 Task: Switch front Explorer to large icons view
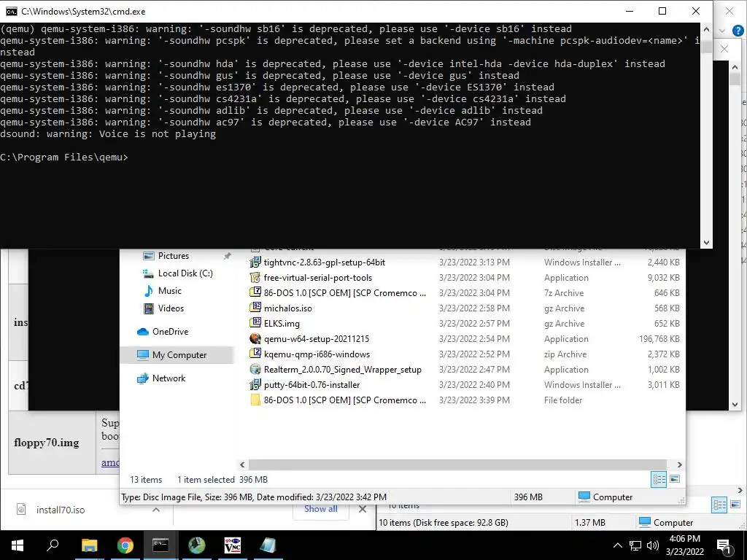(x=675, y=479)
